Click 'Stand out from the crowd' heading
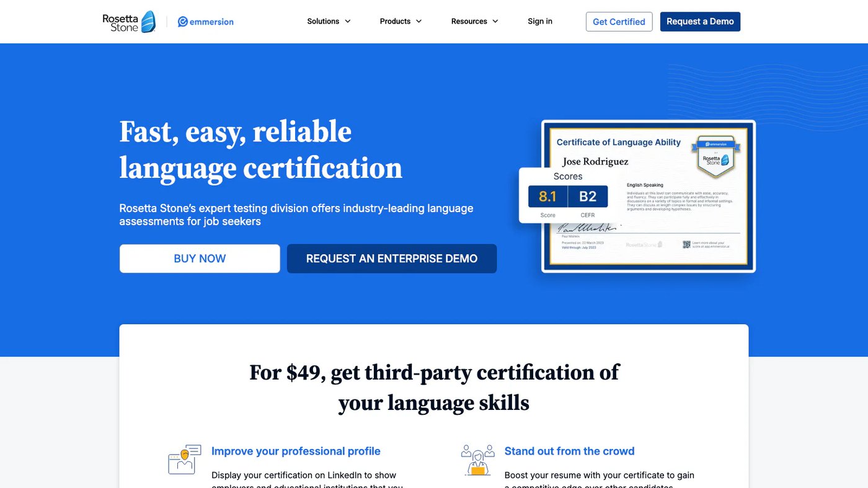 point(569,451)
